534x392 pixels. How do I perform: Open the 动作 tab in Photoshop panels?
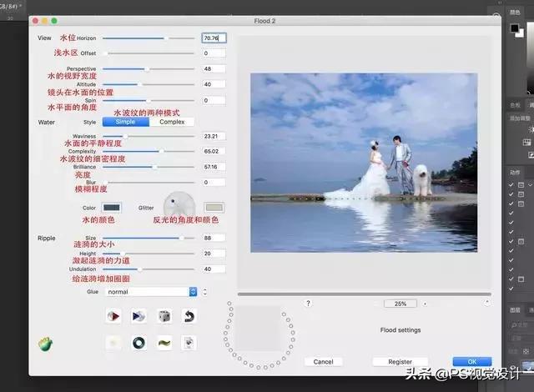click(515, 173)
